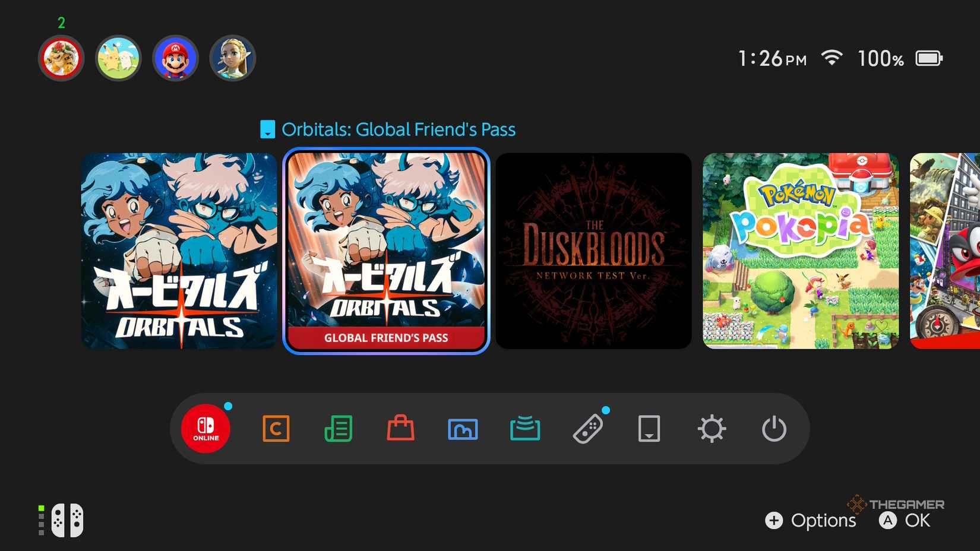Click the virtual game card icon beside title
The width and height of the screenshot is (980, 551).
(x=268, y=129)
